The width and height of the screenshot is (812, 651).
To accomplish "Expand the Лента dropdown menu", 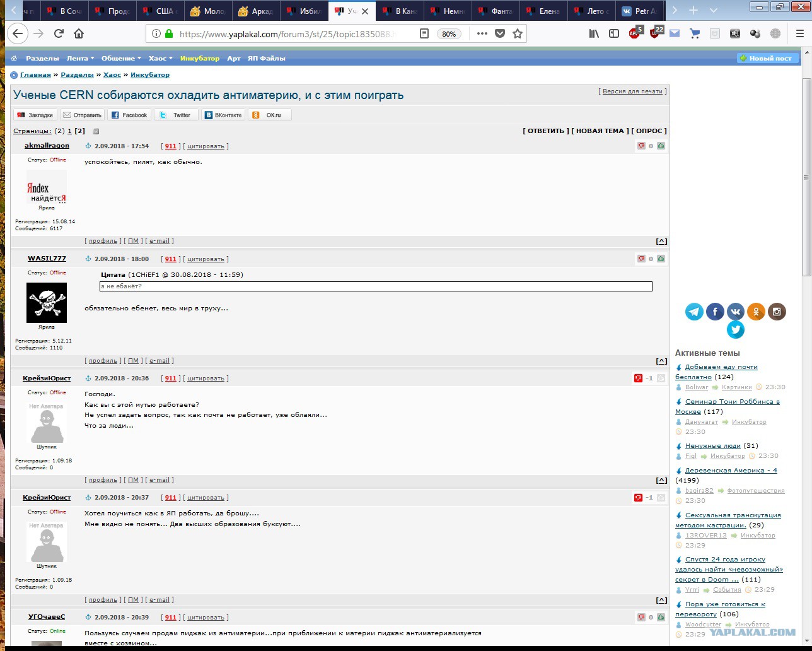I will [x=80, y=58].
